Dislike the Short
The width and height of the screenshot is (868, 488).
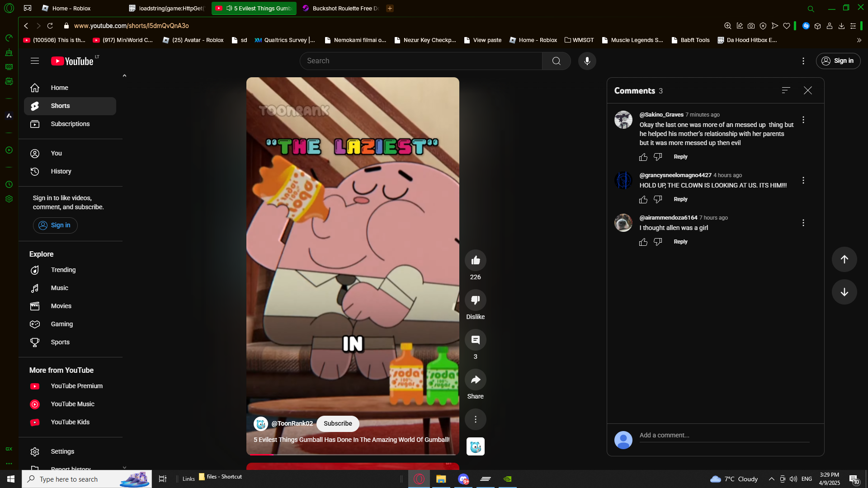coord(475,300)
